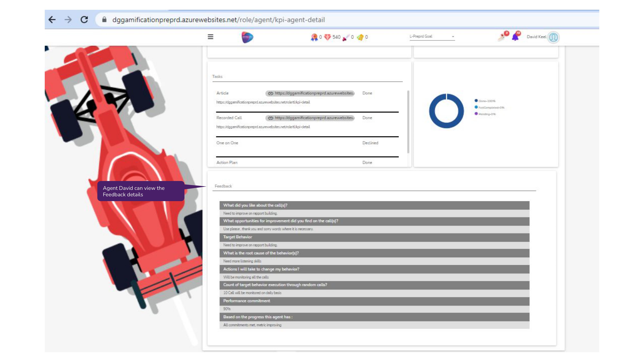Image resolution: width=644 pixels, height=362 pixels.
Task: Click the David Keel profile avatar
Action: [x=553, y=37]
